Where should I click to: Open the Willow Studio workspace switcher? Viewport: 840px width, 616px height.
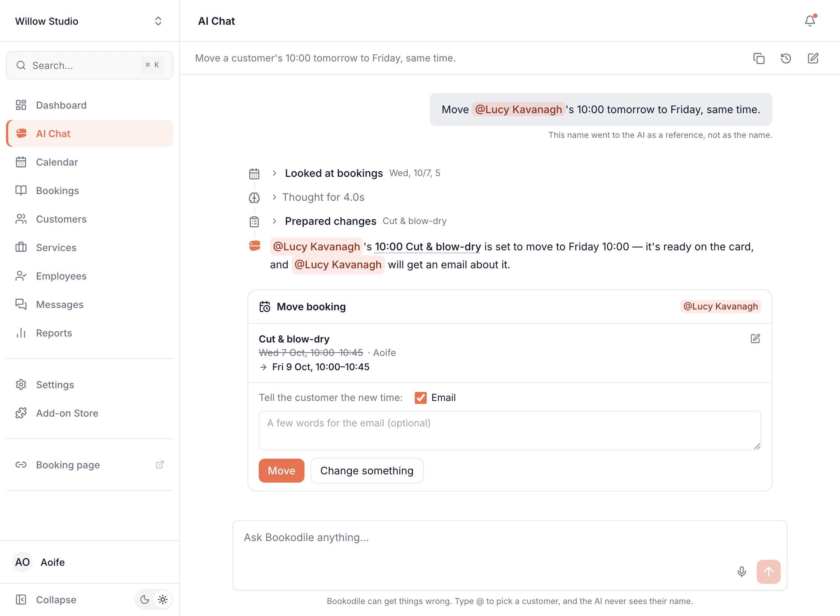point(90,21)
